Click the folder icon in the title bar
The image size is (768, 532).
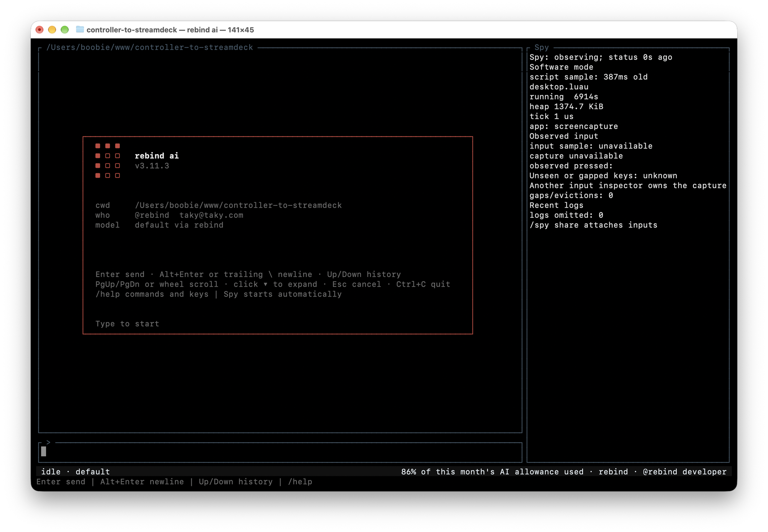point(80,30)
